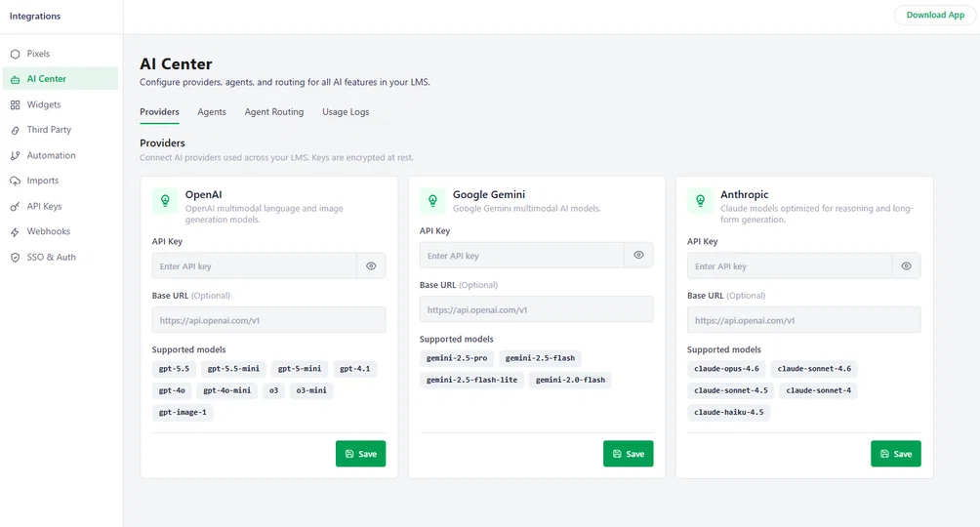Open the Agent Routing tab

pos(273,112)
